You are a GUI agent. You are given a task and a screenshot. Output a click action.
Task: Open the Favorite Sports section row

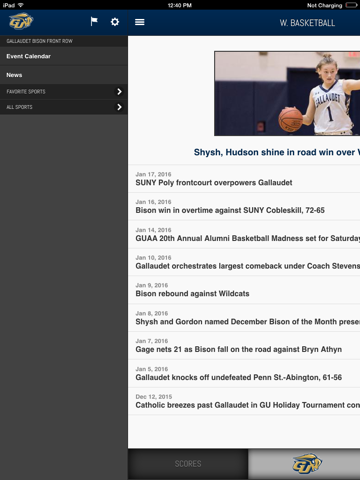64,91
